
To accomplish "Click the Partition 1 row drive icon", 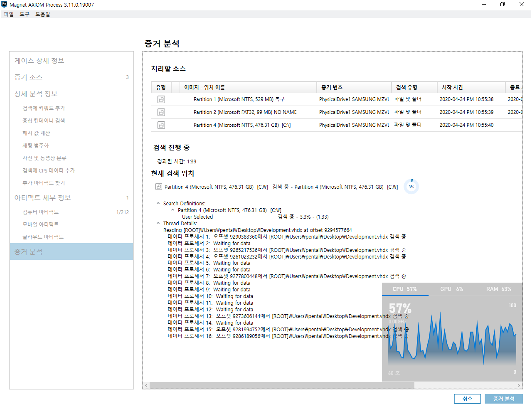I will point(161,99).
